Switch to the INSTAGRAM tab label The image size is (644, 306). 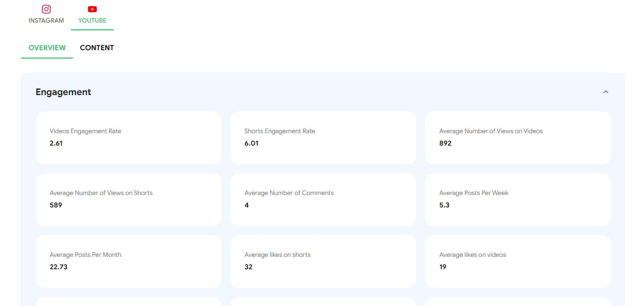[46, 20]
